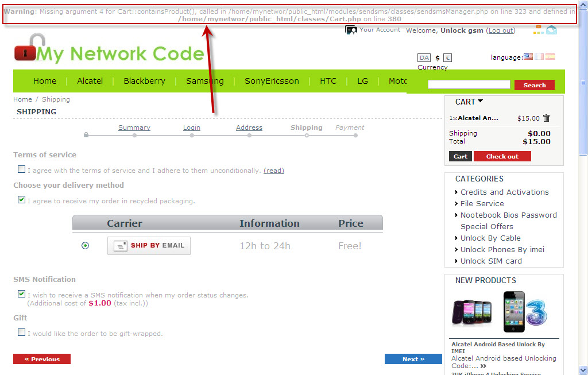Select the US English language flag
The height and width of the screenshot is (375, 588).
(528, 57)
